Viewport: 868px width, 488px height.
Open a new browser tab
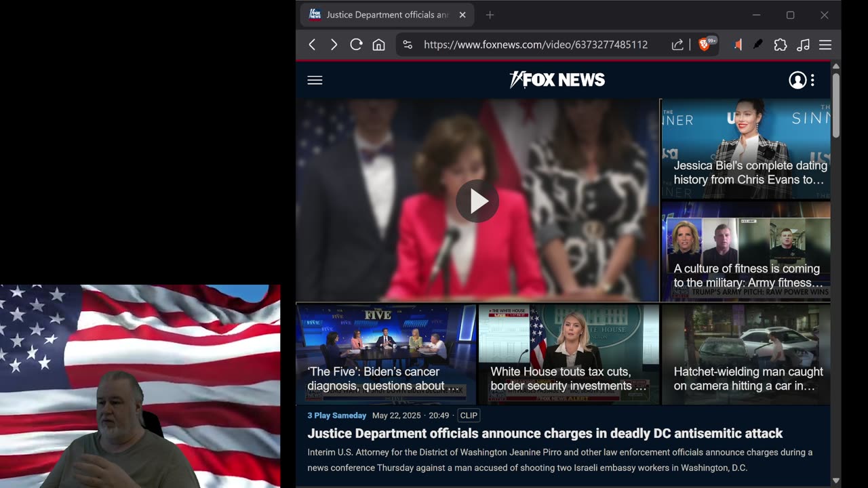(490, 15)
